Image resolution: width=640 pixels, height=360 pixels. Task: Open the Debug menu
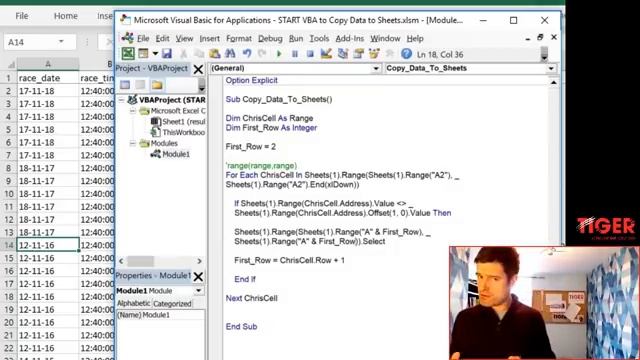tap(270, 38)
